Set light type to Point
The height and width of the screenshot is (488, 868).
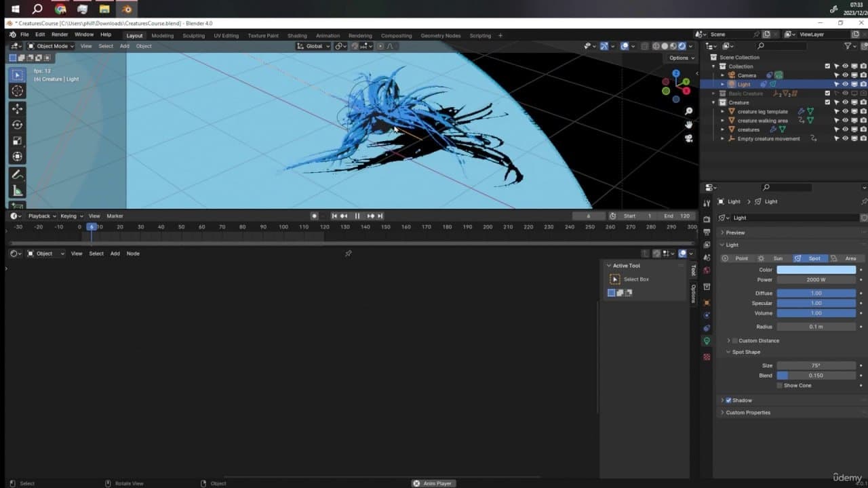(x=738, y=258)
